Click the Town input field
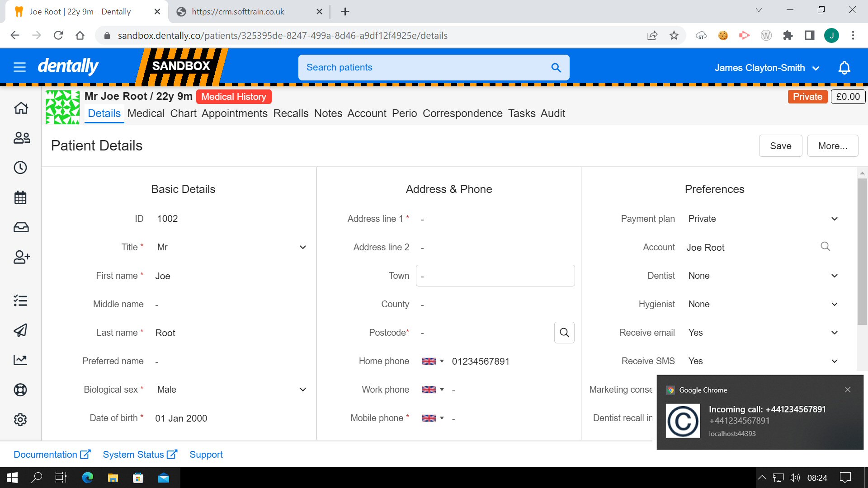 [x=495, y=276]
